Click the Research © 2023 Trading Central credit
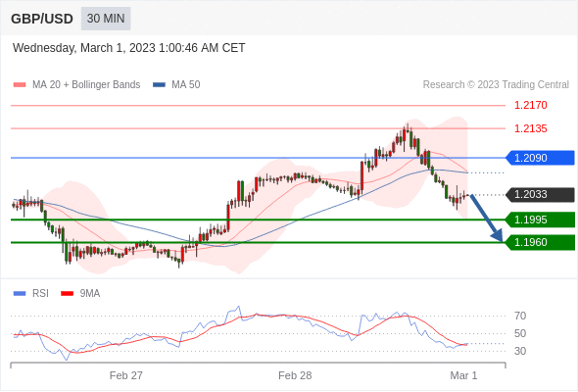 click(x=496, y=85)
